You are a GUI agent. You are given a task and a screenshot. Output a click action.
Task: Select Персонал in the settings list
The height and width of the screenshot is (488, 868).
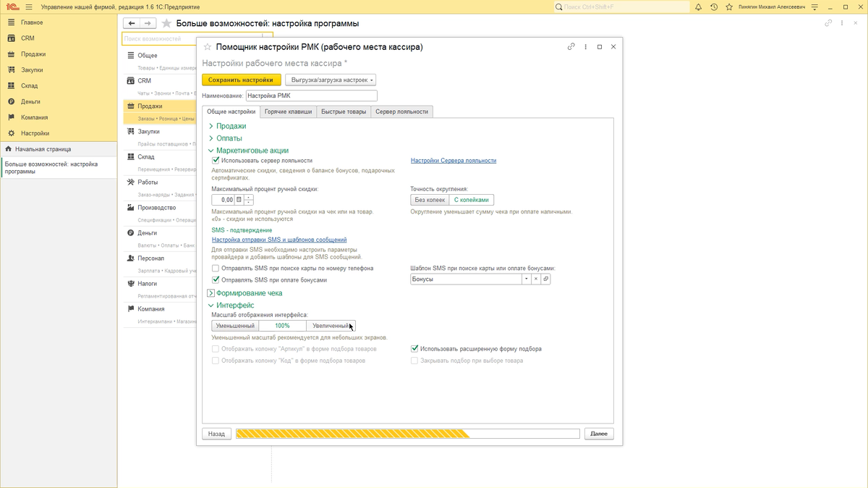click(151, 258)
